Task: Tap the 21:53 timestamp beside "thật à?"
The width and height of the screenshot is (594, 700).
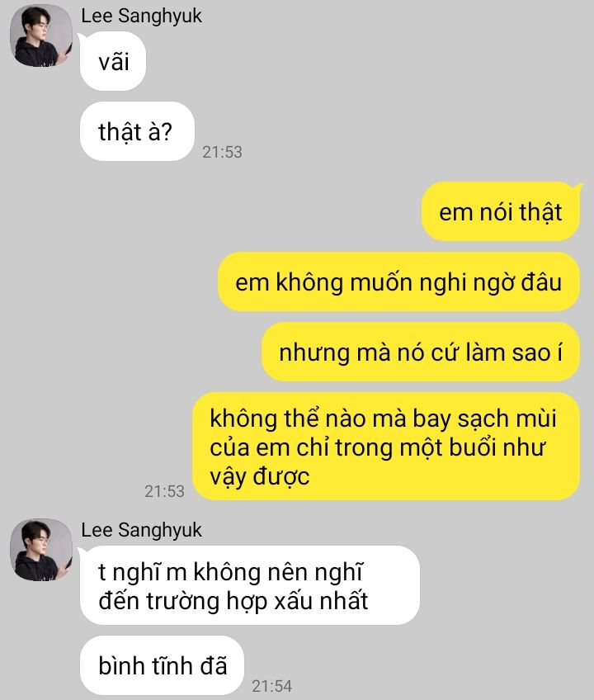Action: click(x=222, y=152)
